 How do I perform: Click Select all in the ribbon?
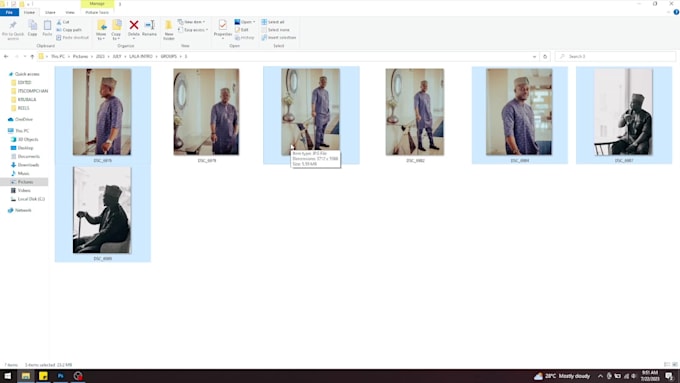(273, 22)
